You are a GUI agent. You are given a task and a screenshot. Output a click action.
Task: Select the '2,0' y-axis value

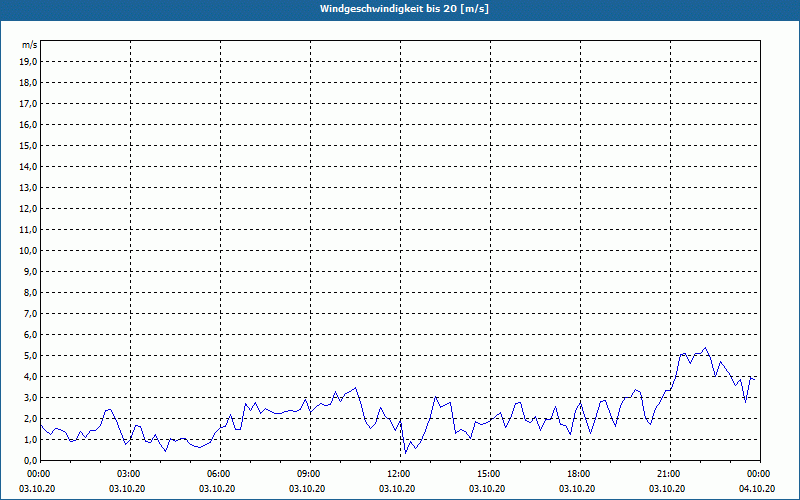(x=30, y=418)
